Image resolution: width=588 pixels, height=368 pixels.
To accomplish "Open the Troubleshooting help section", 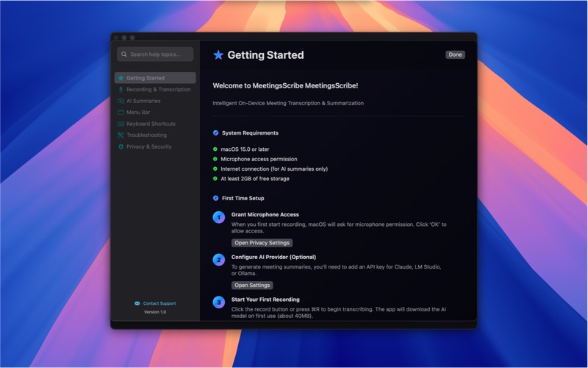I will pos(155,135).
